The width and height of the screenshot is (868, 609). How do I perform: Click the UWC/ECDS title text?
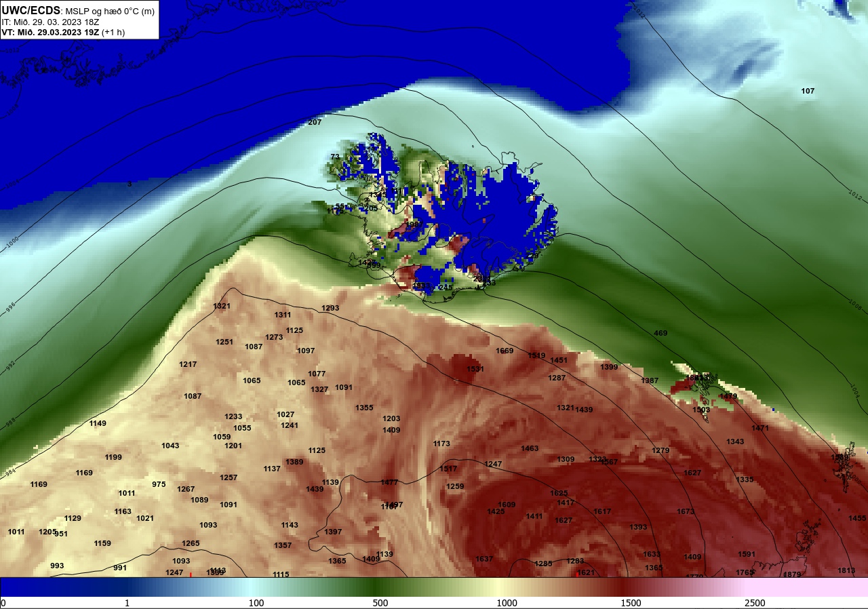pos(31,11)
